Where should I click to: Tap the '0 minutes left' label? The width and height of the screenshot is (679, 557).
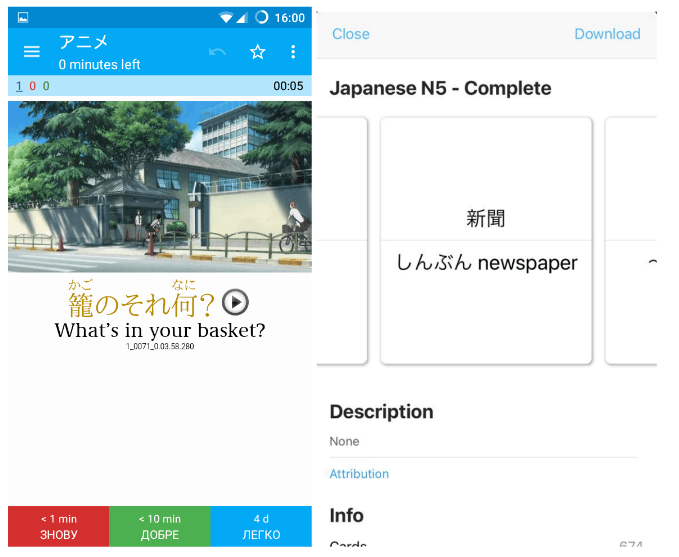click(x=99, y=65)
